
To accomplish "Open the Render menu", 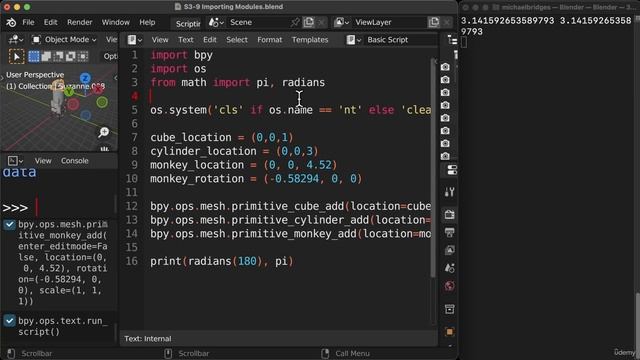I will click(80, 22).
